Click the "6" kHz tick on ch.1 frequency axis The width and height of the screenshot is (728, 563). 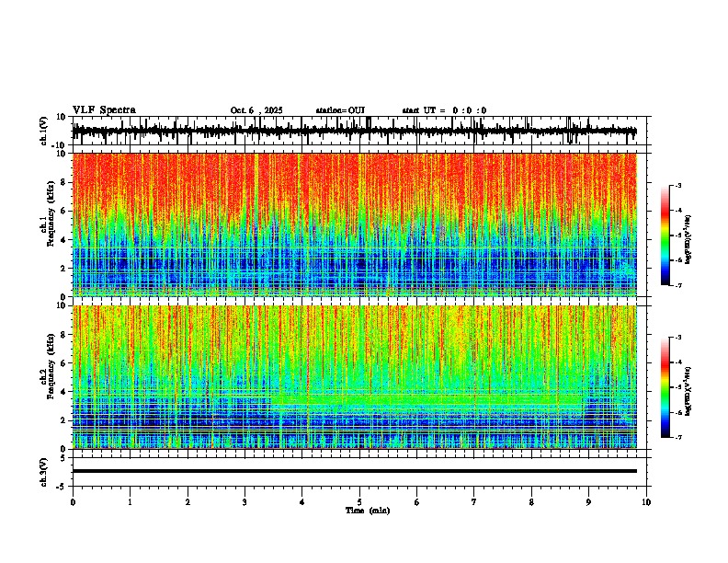pyautogui.click(x=64, y=211)
